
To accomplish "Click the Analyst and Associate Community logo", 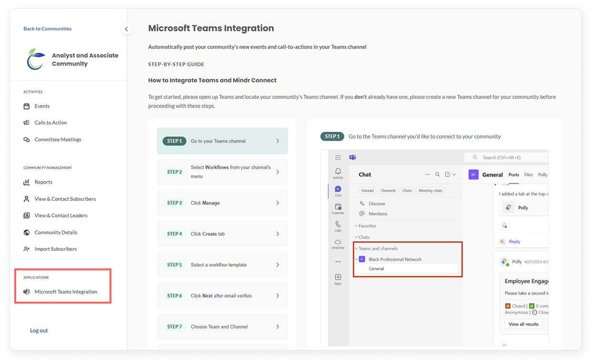I will pos(36,59).
